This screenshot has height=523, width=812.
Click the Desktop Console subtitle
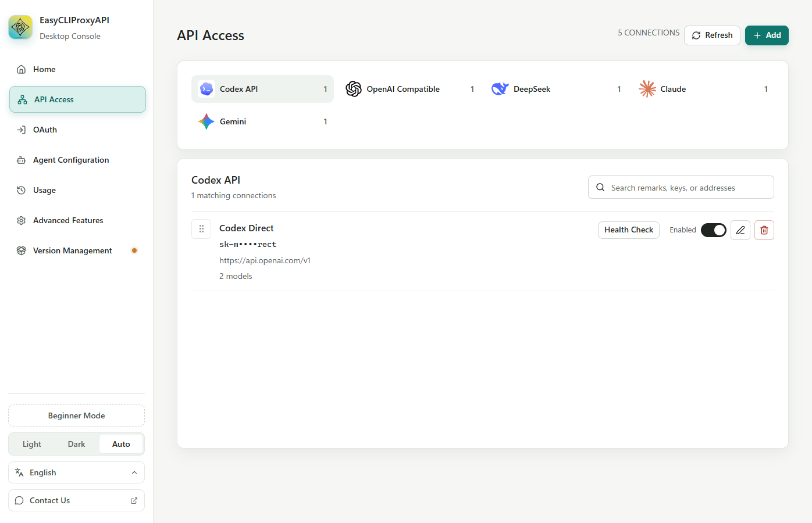tap(70, 36)
